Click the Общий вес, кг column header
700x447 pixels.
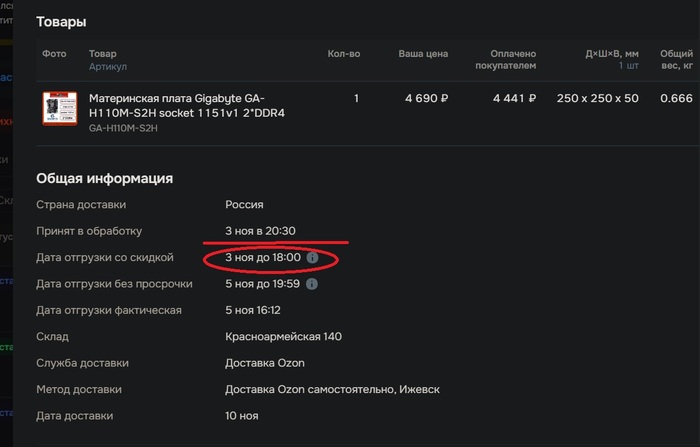tap(676, 59)
